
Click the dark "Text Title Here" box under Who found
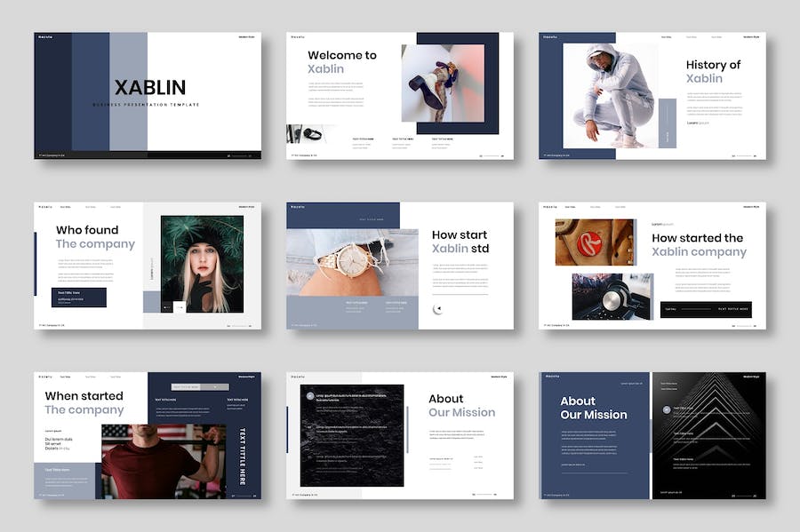(x=79, y=298)
